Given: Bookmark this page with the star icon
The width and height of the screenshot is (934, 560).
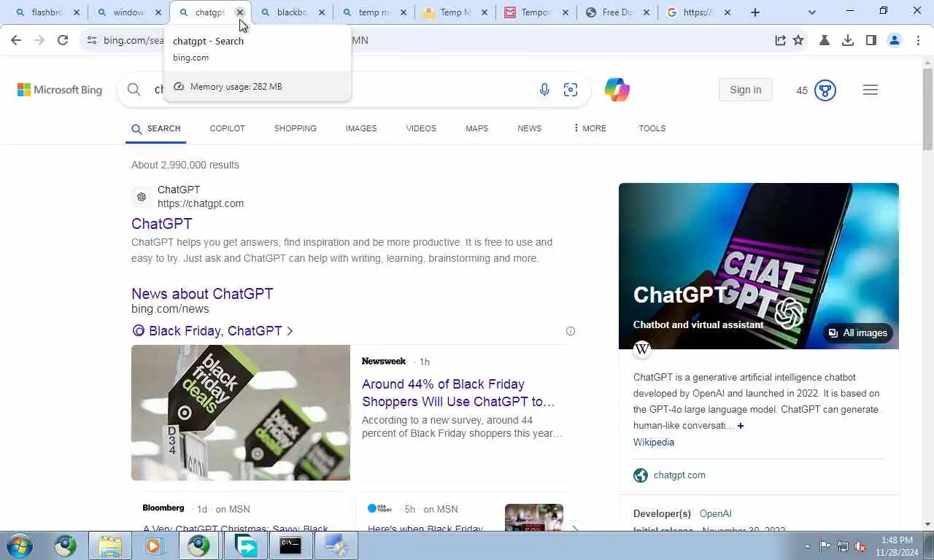Looking at the screenshot, I should [x=798, y=40].
